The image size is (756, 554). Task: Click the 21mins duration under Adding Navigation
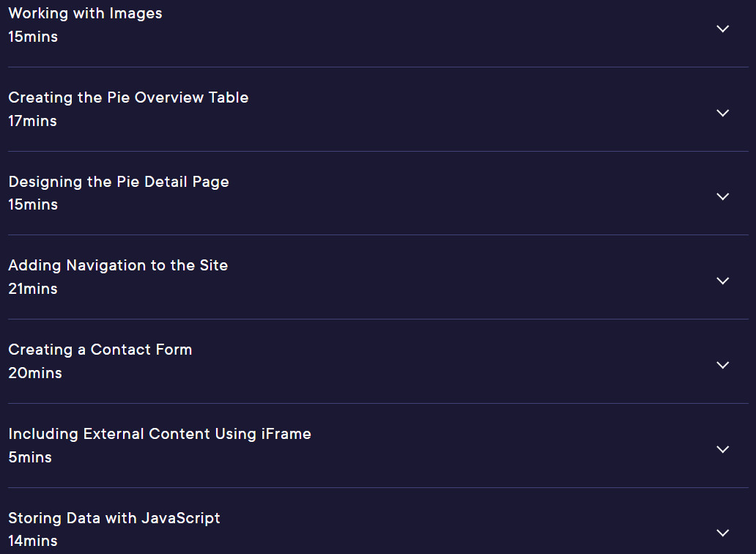click(x=33, y=289)
